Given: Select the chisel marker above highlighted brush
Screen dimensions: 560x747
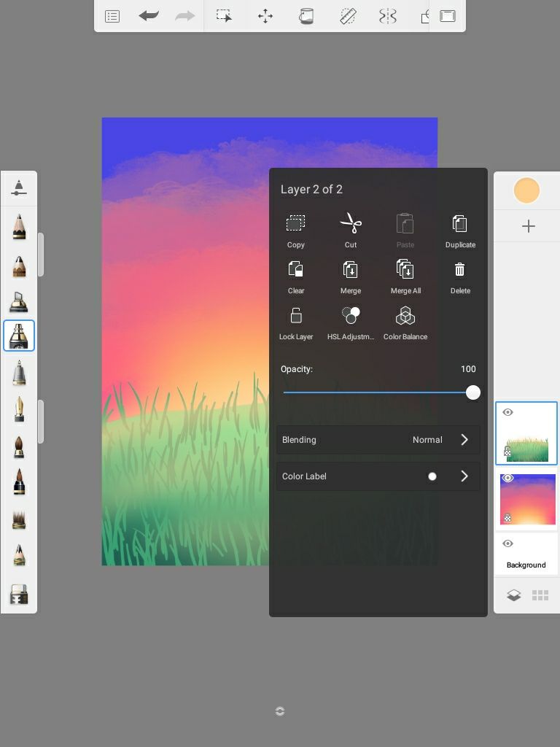Looking at the screenshot, I should (x=19, y=301).
